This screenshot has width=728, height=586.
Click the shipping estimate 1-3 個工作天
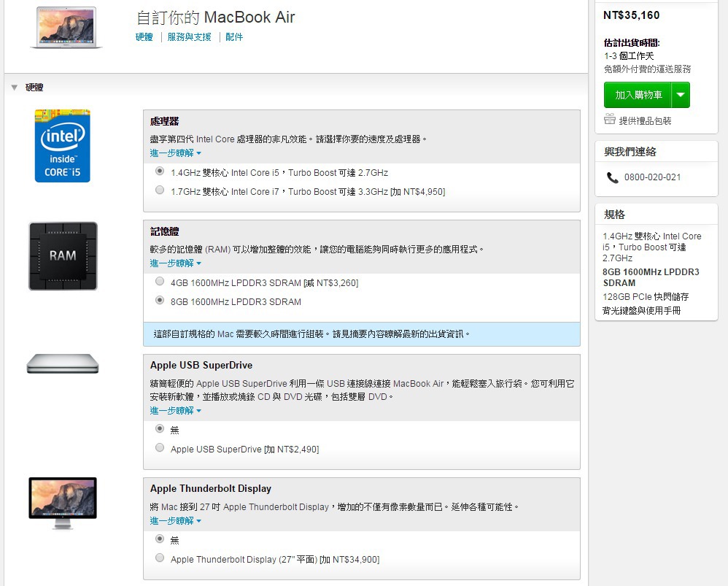coord(629,55)
